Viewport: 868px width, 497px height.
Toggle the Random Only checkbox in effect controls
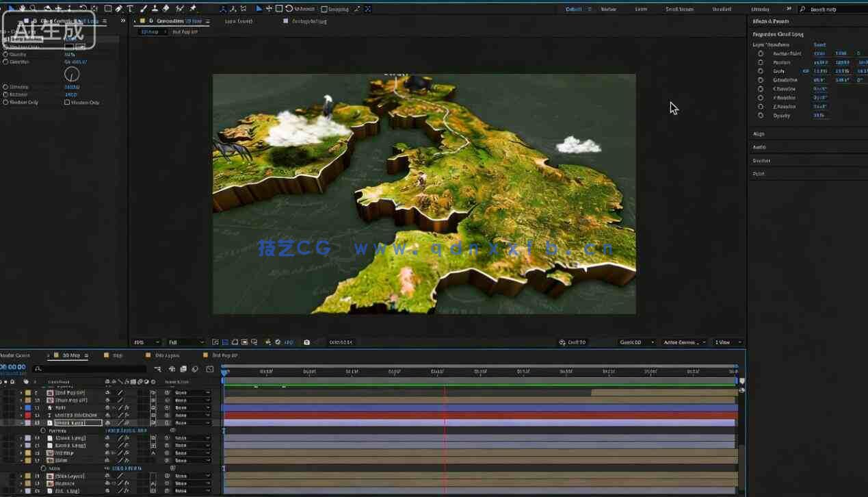(67, 103)
